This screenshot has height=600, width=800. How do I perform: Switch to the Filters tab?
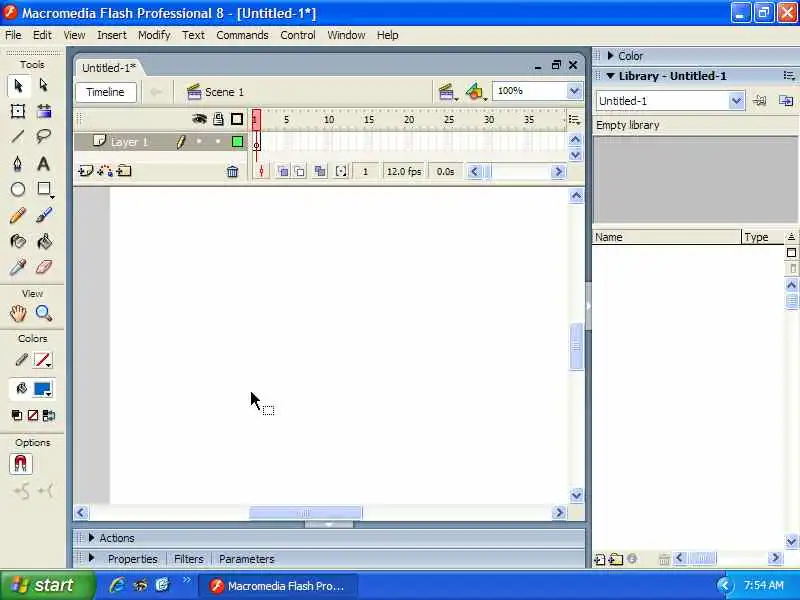189,559
